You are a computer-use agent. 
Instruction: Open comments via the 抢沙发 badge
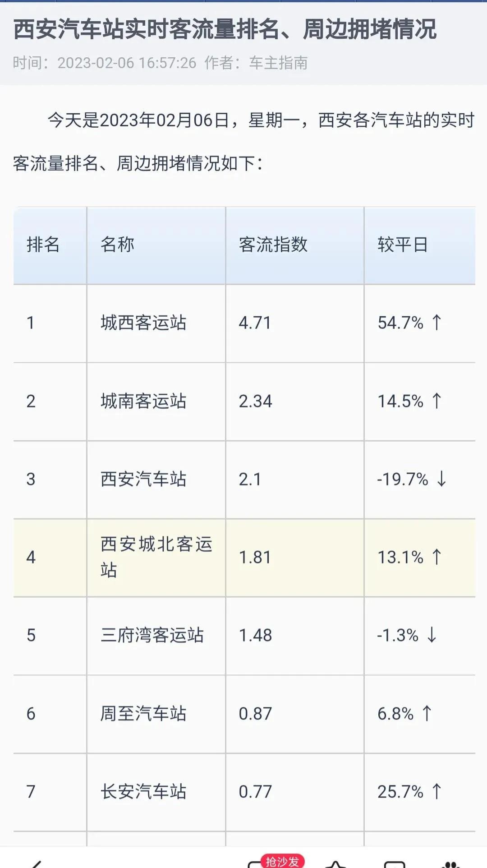coord(281,862)
